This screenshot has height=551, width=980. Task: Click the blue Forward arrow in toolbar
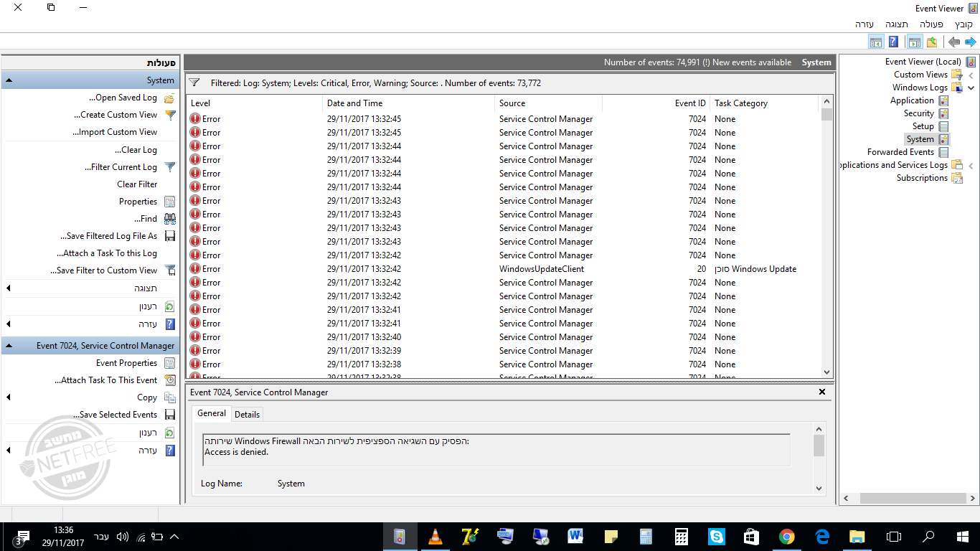pos(970,42)
